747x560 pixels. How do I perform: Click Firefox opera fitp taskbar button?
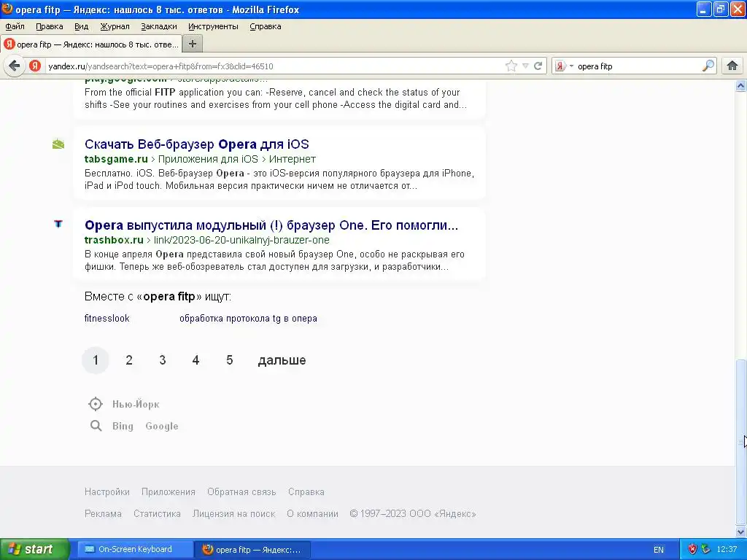253,550
